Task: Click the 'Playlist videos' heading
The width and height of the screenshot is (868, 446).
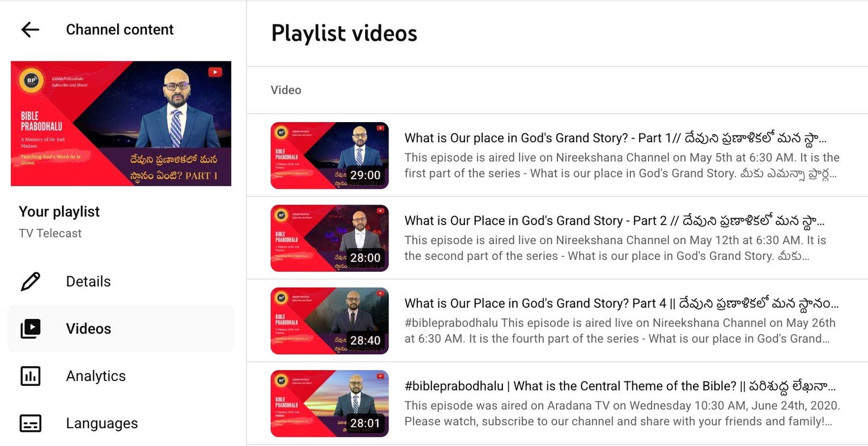Action: [344, 34]
